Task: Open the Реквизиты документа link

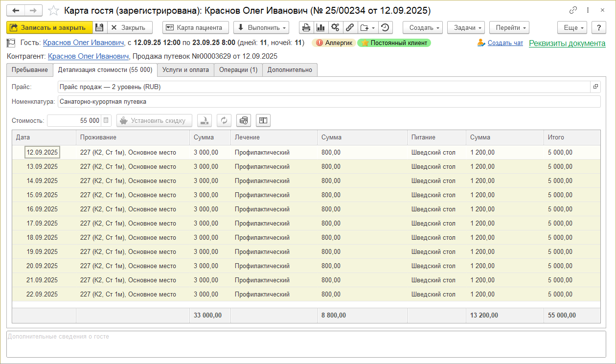Action: coord(567,43)
